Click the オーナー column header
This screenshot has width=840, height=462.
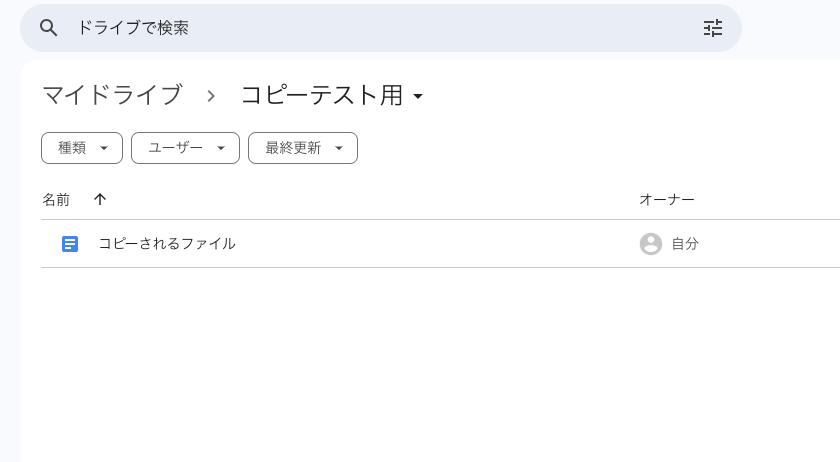(x=667, y=200)
